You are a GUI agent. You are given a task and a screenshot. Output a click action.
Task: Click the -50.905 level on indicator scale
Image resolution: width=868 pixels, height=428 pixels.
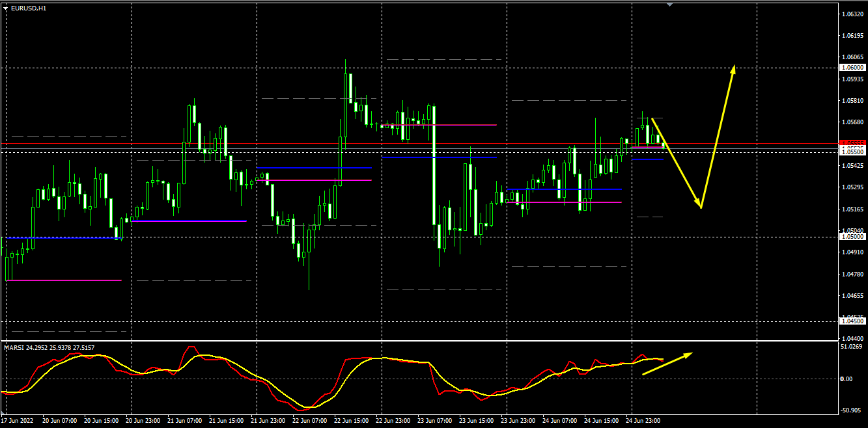coord(852,410)
